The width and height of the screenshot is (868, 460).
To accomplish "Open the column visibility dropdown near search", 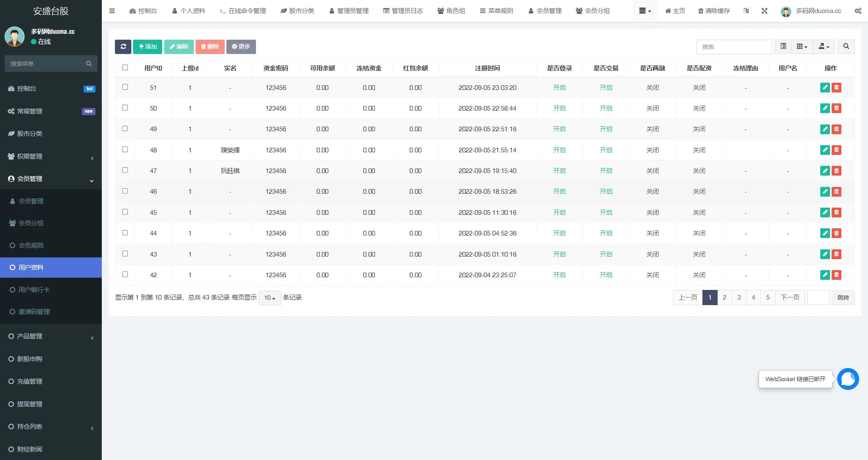I will pos(801,47).
